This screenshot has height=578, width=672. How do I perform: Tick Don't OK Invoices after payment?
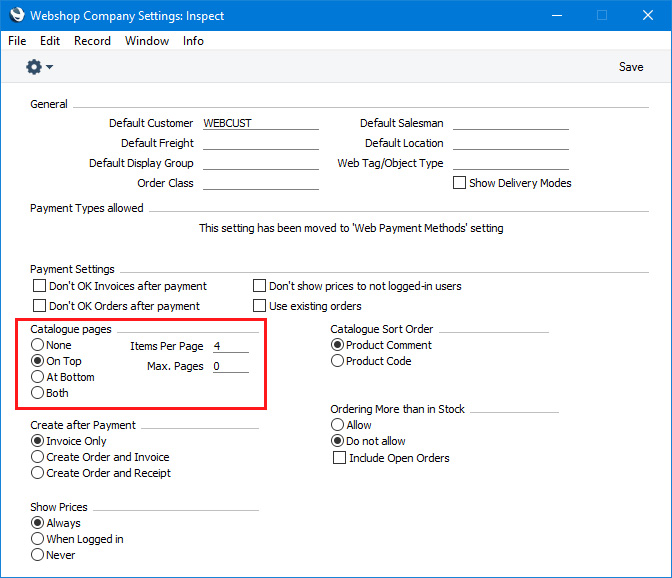(x=39, y=285)
